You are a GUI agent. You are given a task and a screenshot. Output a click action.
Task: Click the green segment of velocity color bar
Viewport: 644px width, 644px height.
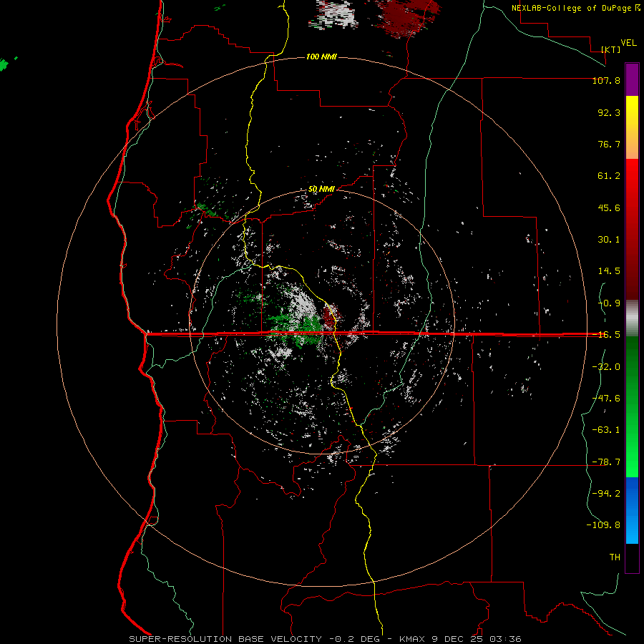point(632,406)
